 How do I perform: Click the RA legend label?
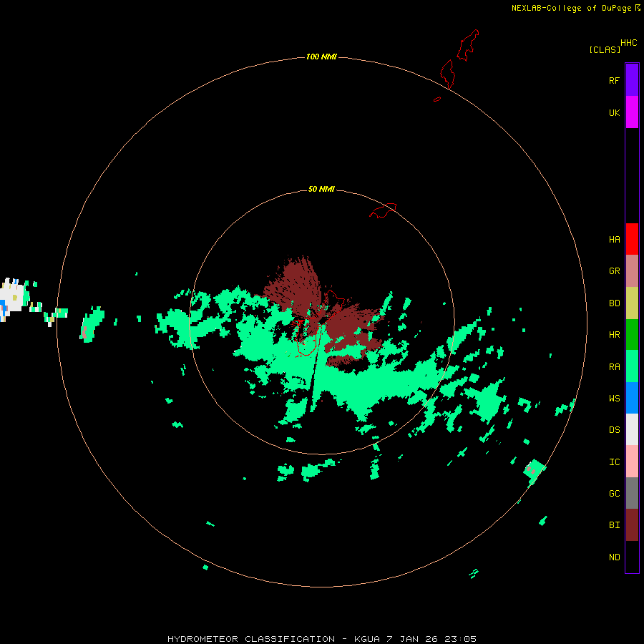click(x=614, y=367)
